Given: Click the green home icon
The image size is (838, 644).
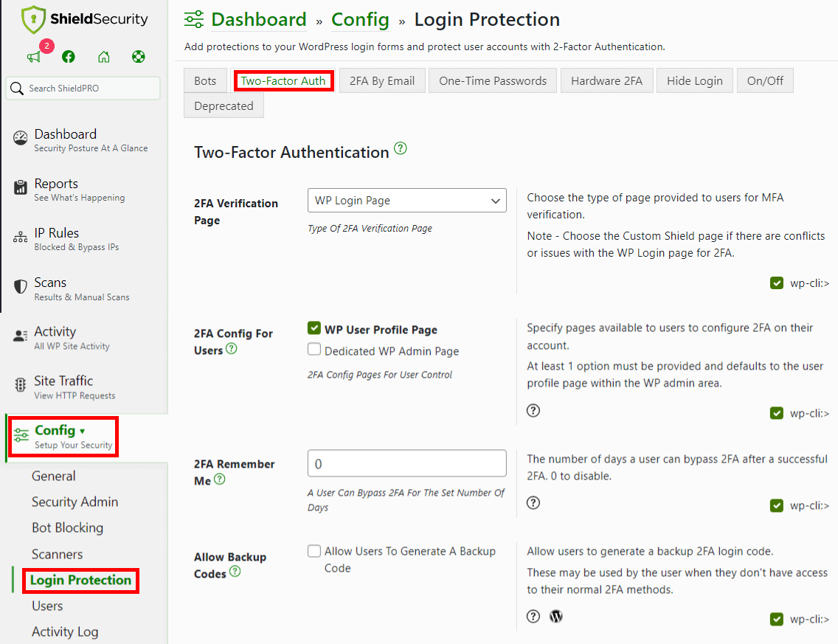Looking at the screenshot, I should click(104, 56).
